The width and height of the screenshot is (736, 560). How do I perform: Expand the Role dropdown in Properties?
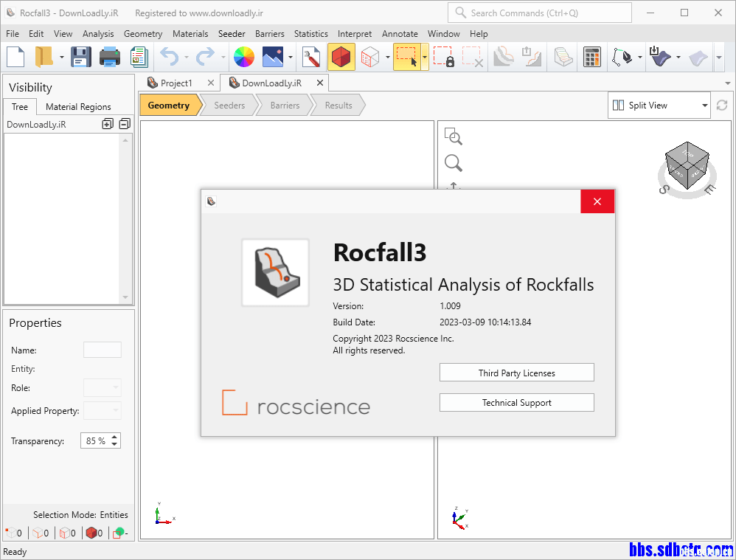103,388
